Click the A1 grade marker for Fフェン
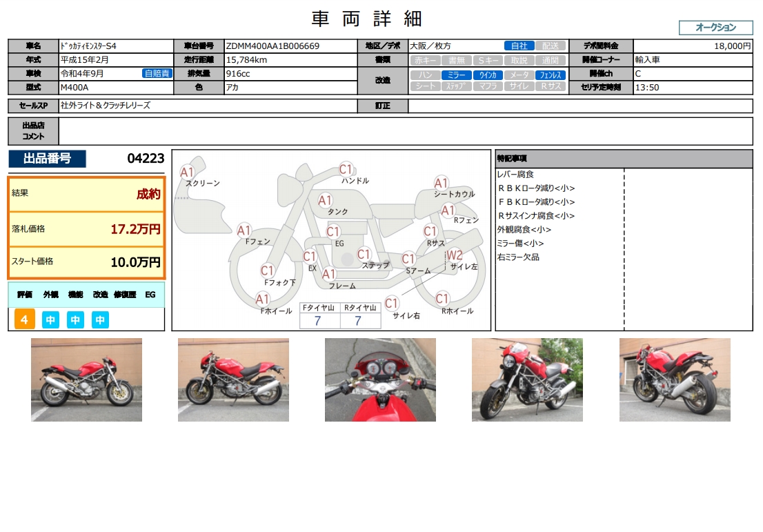 tap(244, 230)
